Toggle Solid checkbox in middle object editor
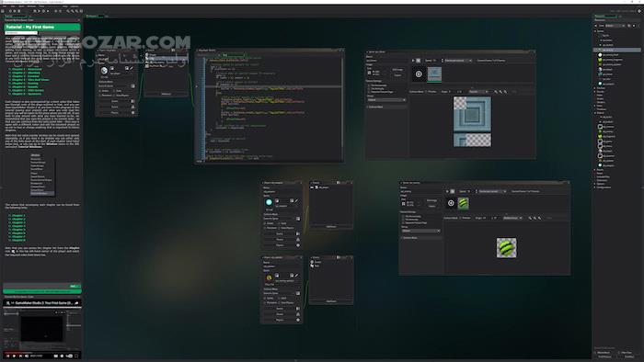Viewport: 644px width, 362px height. point(280,223)
